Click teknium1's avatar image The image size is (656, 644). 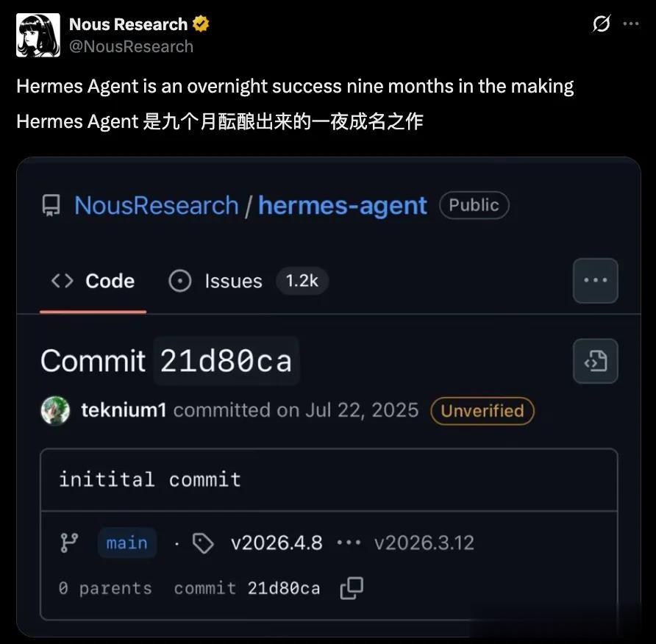pyautogui.click(x=55, y=410)
